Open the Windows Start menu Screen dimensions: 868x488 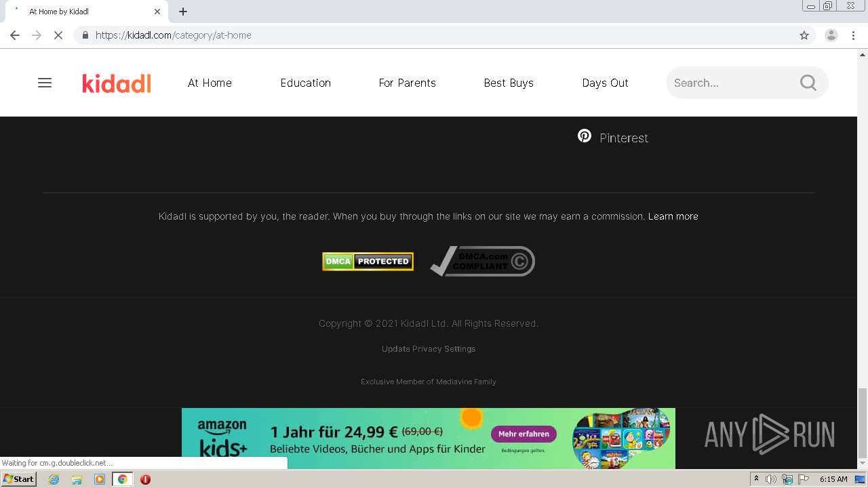coord(19,479)
